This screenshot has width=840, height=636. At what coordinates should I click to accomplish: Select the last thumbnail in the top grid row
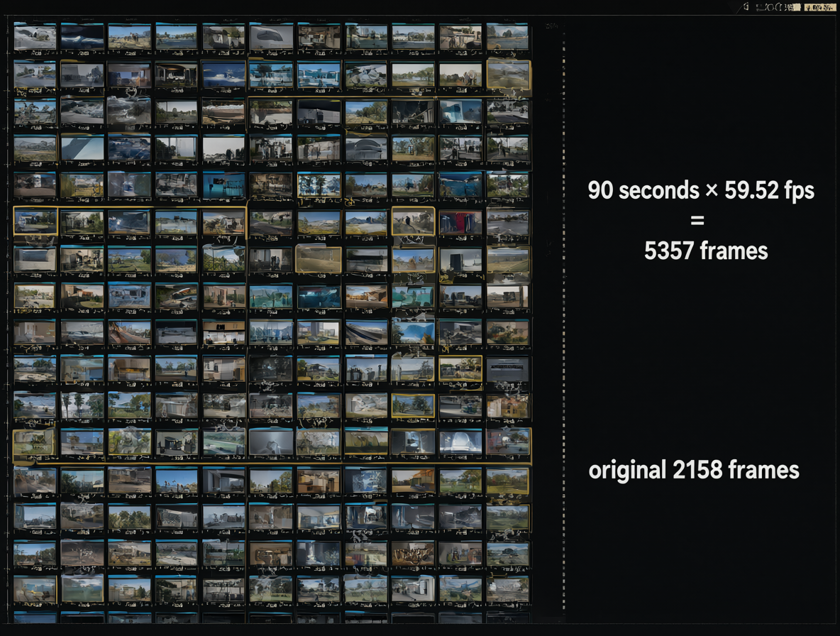click(x=507, y=37)
